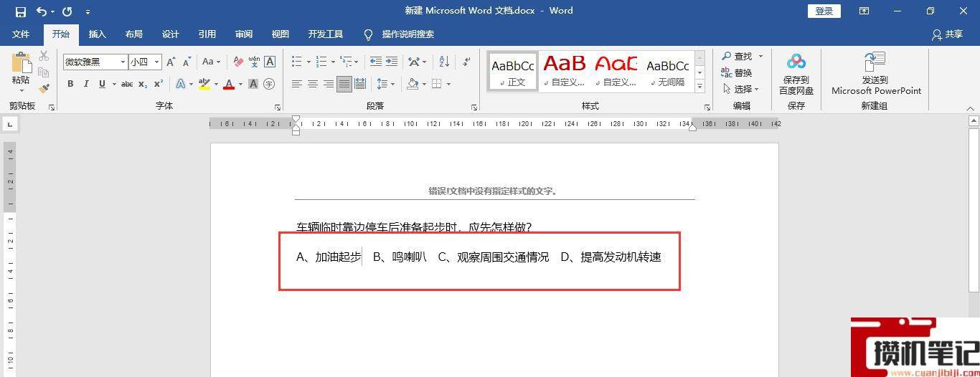Switch to the 审阅 tab

(x=243, y=34)
